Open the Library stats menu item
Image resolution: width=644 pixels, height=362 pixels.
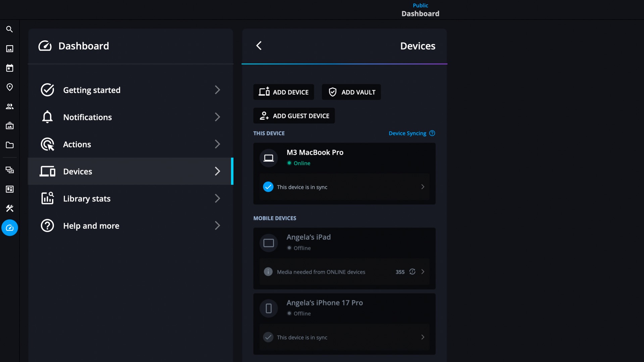[x=130, y=198]
